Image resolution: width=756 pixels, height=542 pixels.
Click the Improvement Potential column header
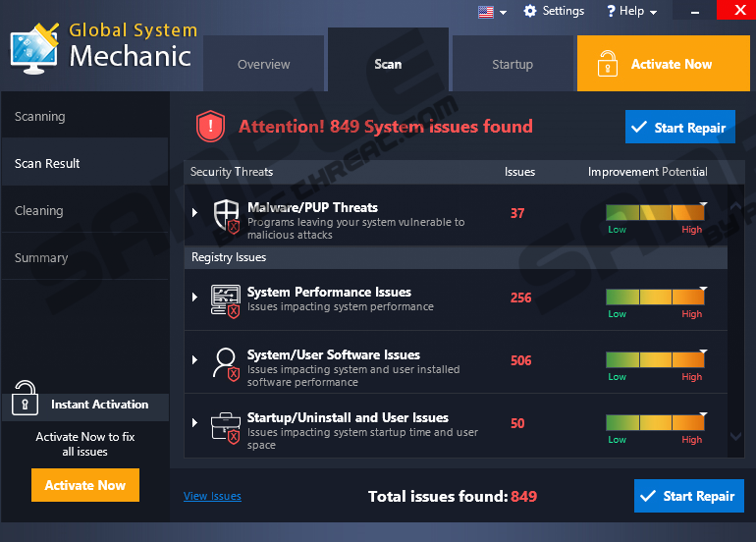(648, 172)
